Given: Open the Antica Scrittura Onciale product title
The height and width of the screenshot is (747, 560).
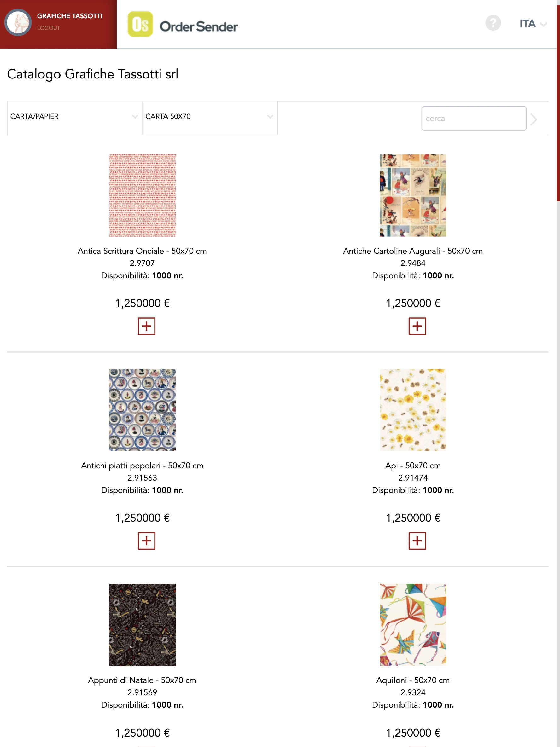Looking at the screenshot, I should pyautogui.click(x=142, y=251).
